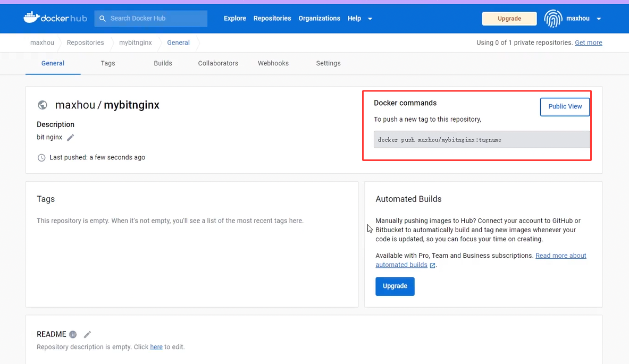Screen dimensions: 629x364
Task: Edit README using the pencil icon
Action: click(x=87, y=334)
